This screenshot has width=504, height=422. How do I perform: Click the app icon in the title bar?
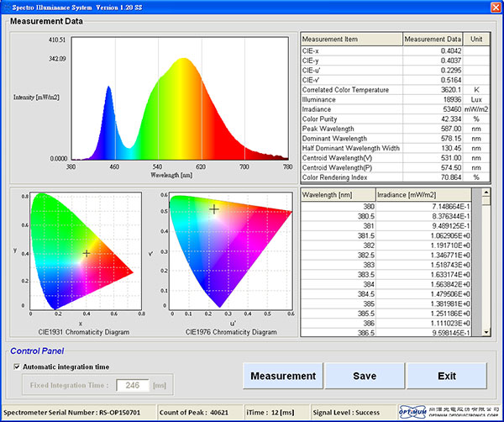7,7
